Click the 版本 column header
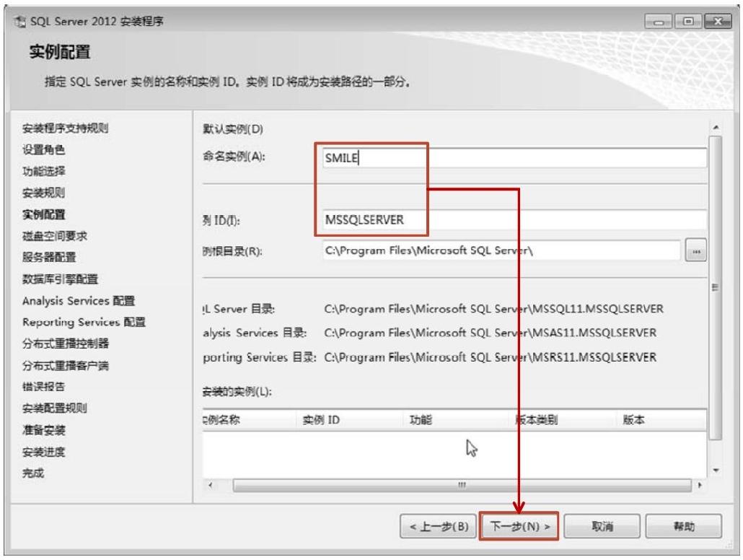The image size is (743, 560). tap(661, 420)
